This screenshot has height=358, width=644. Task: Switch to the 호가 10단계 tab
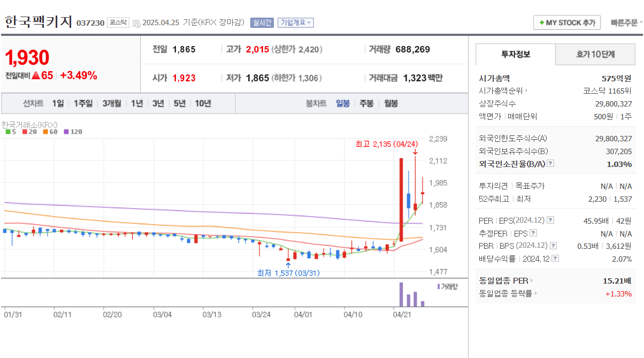[x=595, y=54]
